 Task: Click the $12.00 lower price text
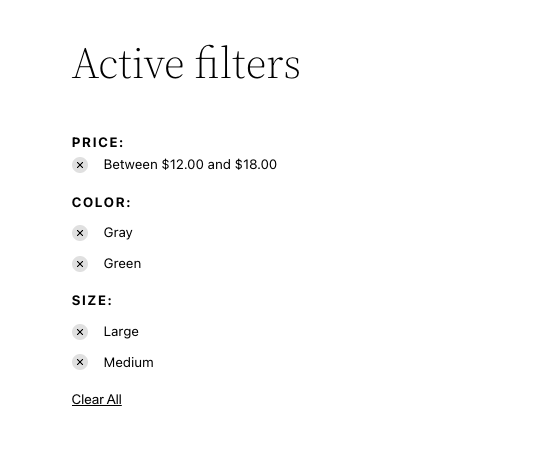[183, 165]
